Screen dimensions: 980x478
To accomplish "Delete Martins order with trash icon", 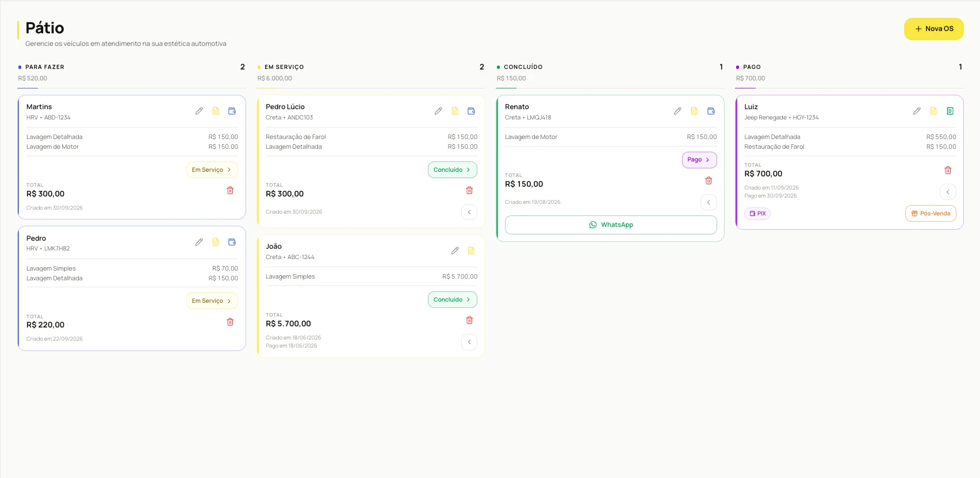I will 230,190.
